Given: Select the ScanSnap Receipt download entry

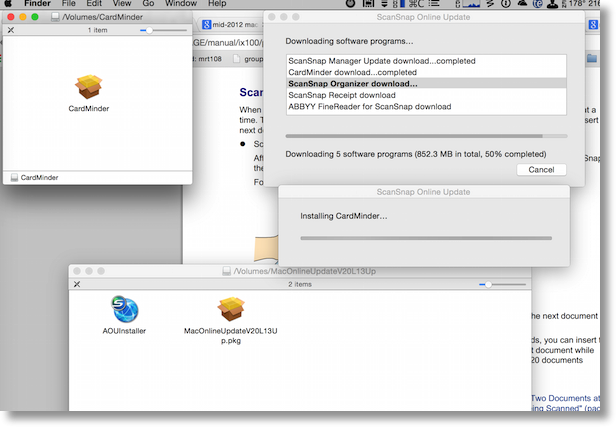Looking at the screenshot, I should click(425, 95).
